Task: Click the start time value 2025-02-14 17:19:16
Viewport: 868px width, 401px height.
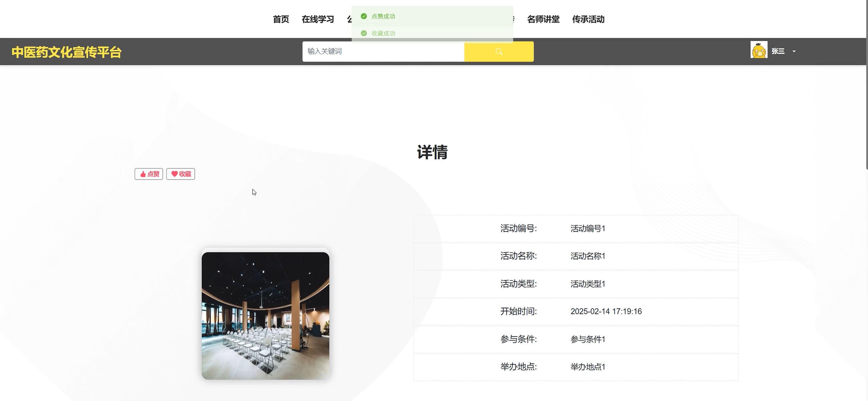Action: tap(606, 312)
